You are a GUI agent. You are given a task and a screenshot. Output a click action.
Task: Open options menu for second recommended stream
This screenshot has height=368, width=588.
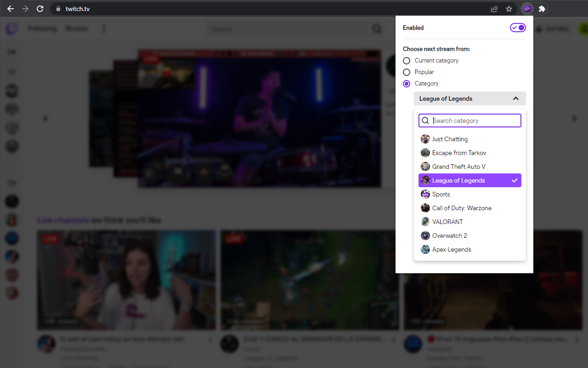coord(394,341)
